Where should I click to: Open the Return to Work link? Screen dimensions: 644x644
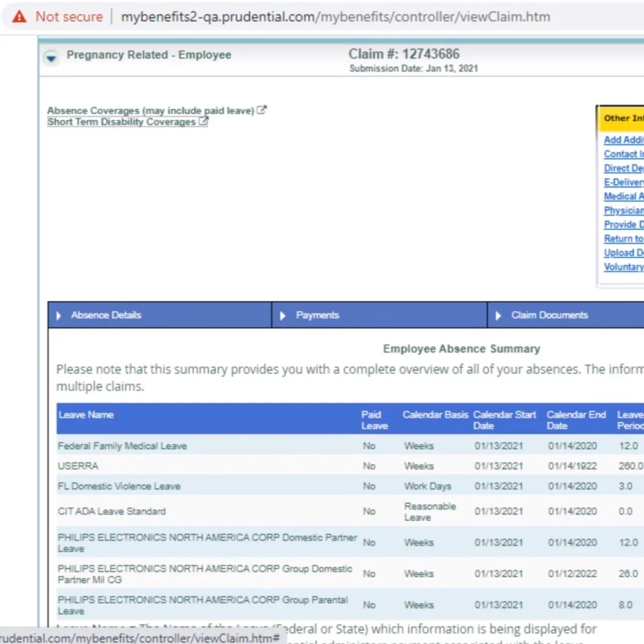tap(623, 238)
